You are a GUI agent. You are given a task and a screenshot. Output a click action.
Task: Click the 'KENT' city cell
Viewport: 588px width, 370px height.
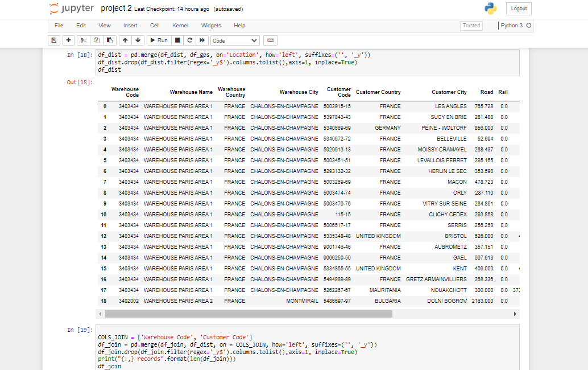pos(459,269)
